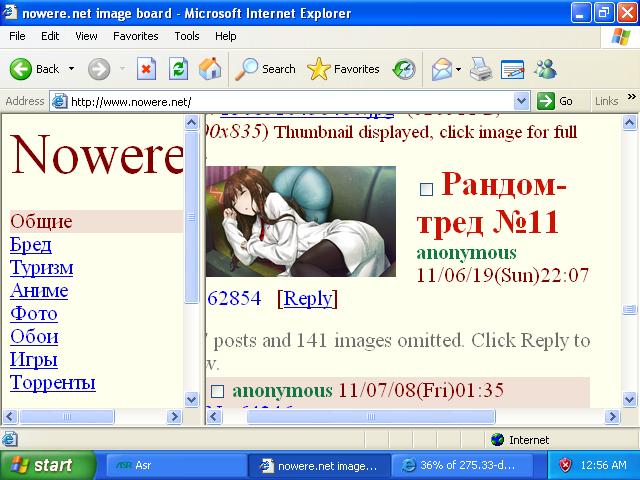Click the Edit page toolbar icon
640x480 pixels.
click(512, 69)
